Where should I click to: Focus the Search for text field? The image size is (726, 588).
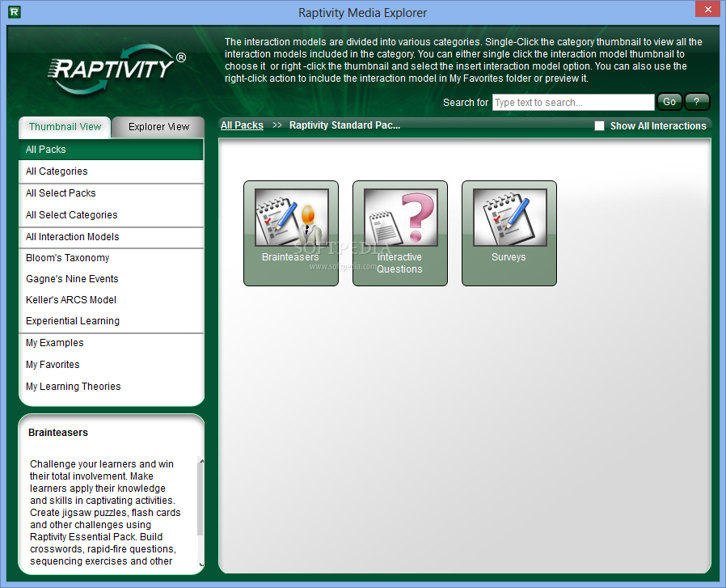pyautogui.click(x=573, y=103)
